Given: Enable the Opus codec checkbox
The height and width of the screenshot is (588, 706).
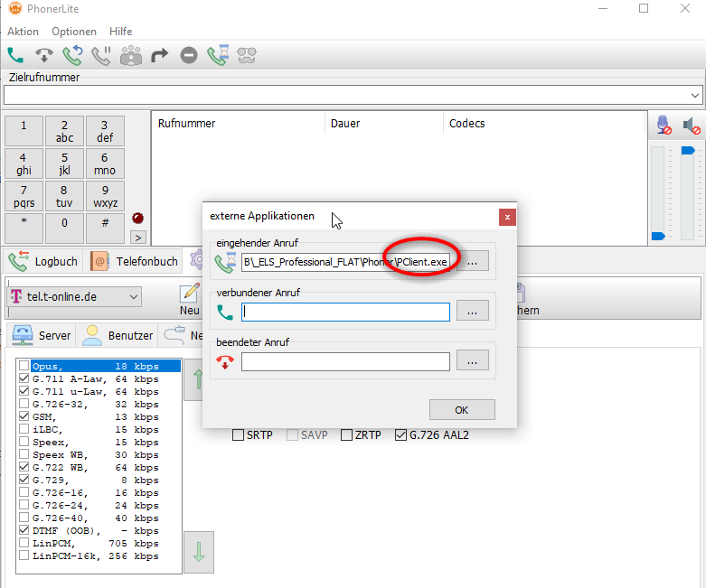Looking at the screenshot, I should pos(24,367).
